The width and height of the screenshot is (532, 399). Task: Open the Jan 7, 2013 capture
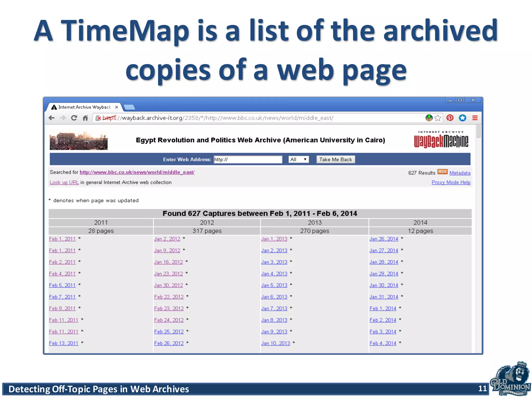pos(274,308)
